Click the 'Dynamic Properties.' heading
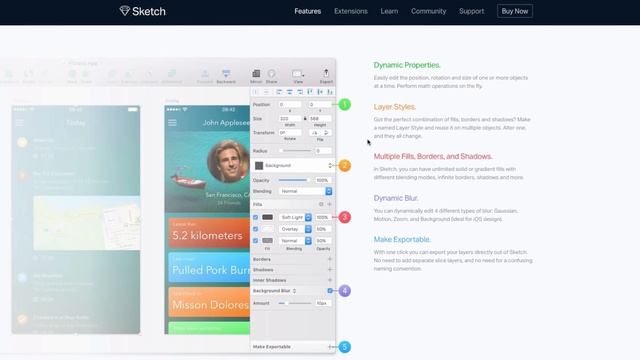 [407, 65]
